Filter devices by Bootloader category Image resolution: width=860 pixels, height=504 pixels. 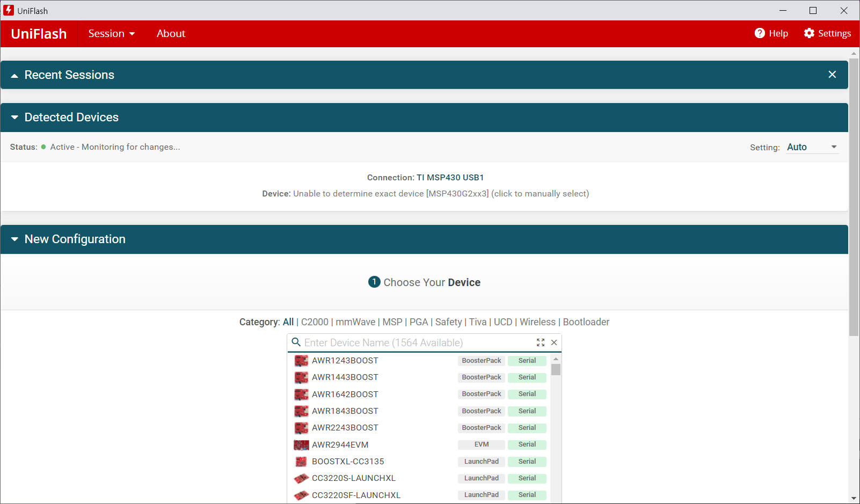click(x=586, y=322)
